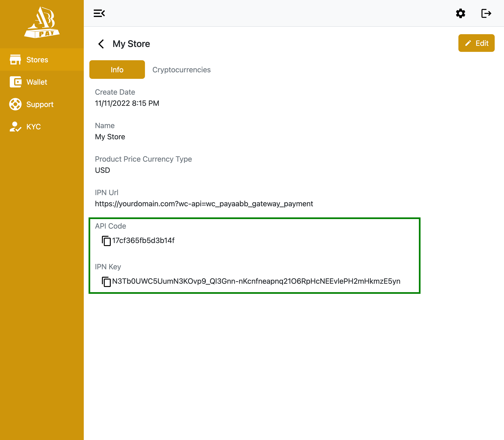Image resolution: width=504 pixels, height=440 pixels.
Task: Open settings with the gear icon
Action: pos(460,13)
